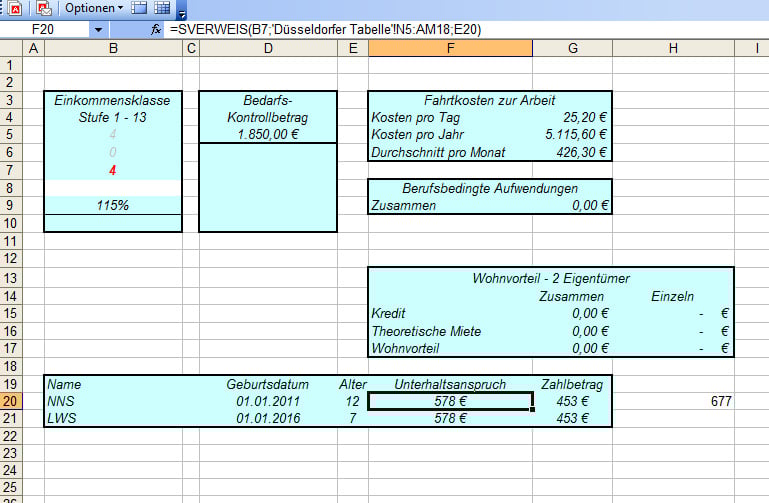Click the 25,20 € value
769x503 pixels.
[x=585, y=118]
